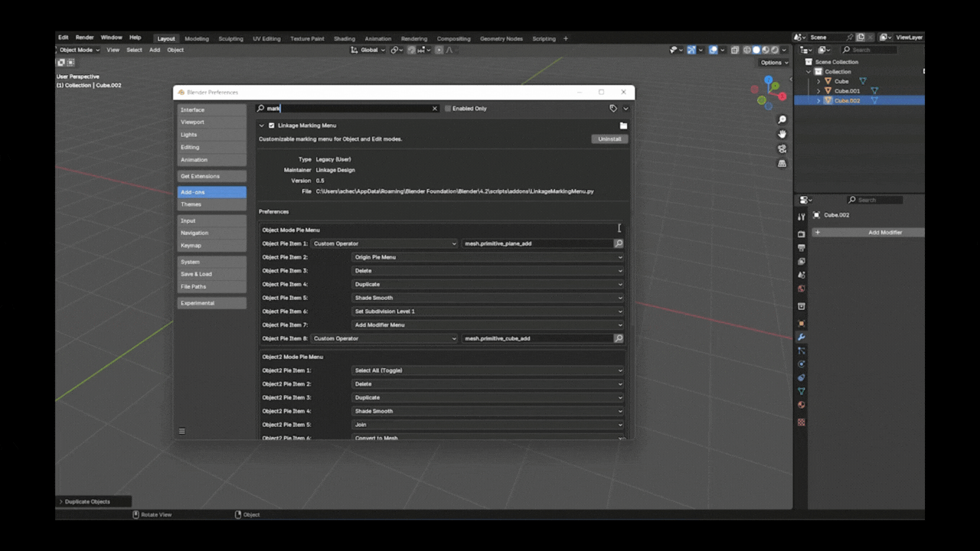Viewport: 980px width, 551px height.
Task: Open viewport Options dropdown
Action: pos(773,63)
